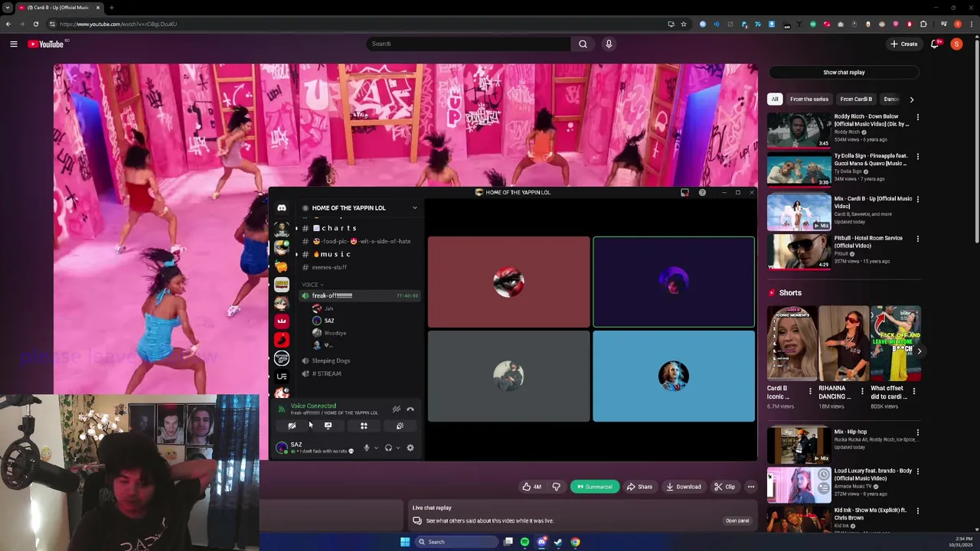Go to YouTube home via logo

[x=46, y=44]
